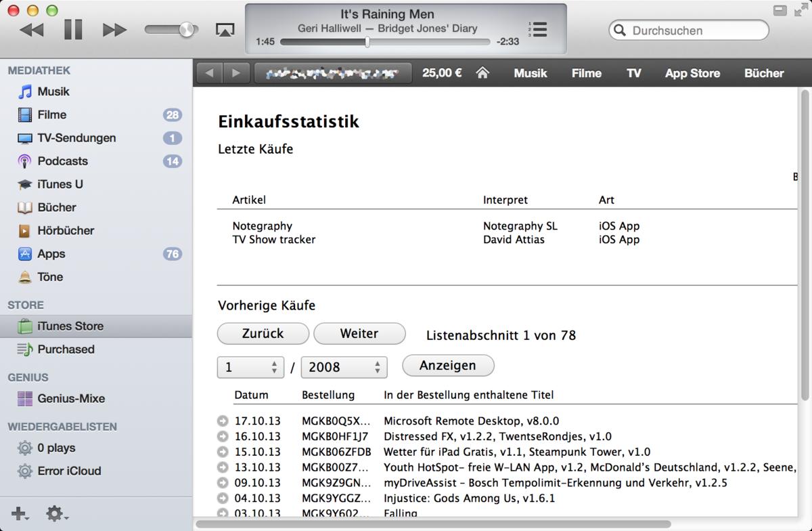Open the TV store tab
The image size is (812, 531).
pyautogui.click(x=633, y=73)
